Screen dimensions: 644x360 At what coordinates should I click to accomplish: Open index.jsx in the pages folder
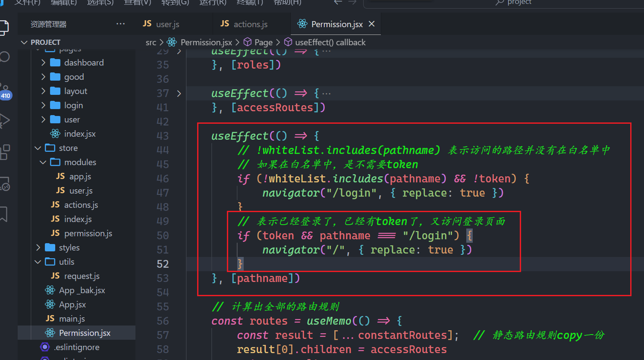pos(80,134)
